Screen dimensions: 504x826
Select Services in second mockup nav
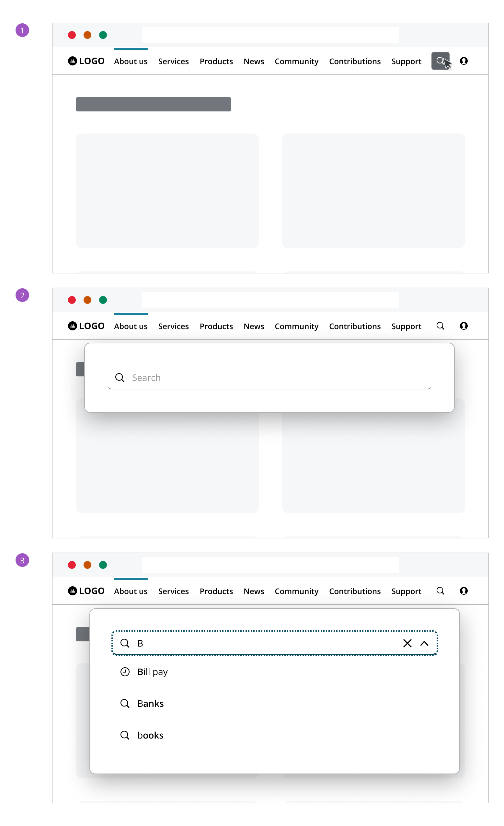point(173,326)
